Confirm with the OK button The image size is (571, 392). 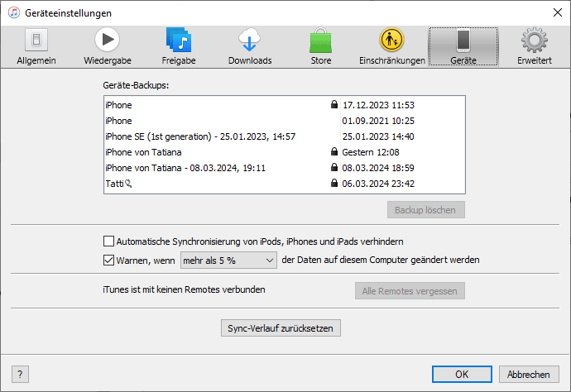pyautogui.click(x=462, y=374)
